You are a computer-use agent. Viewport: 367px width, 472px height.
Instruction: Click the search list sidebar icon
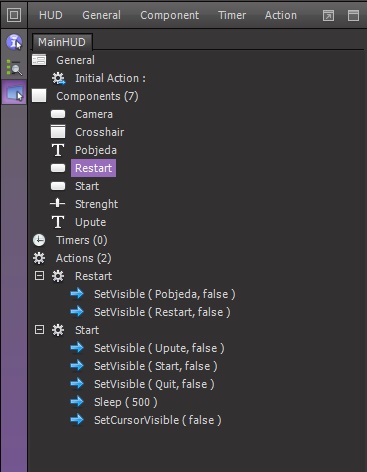14,68
